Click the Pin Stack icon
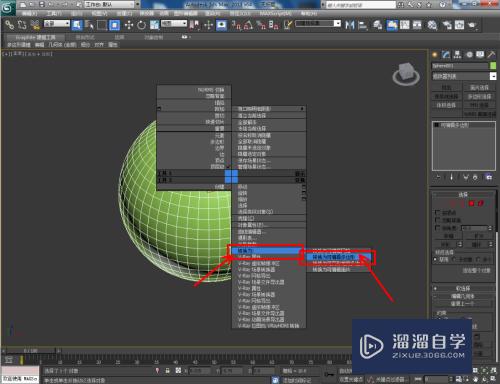500x384 pixels. [438, 177]
